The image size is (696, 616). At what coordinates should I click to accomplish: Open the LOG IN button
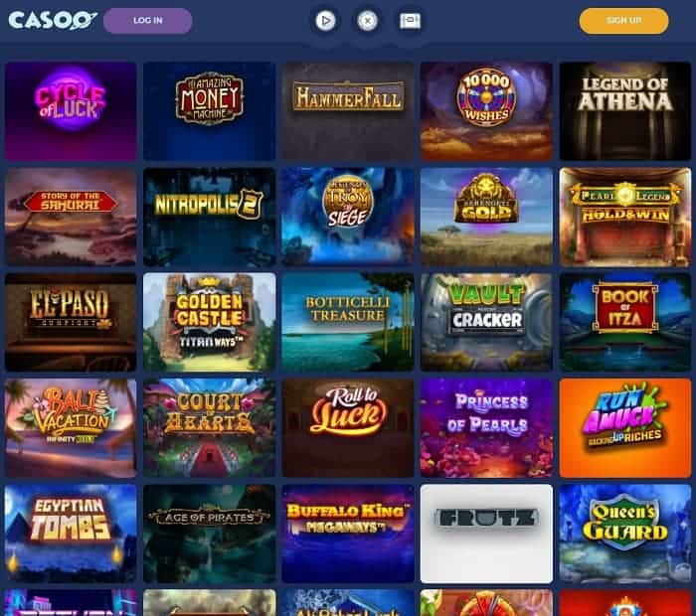pyautogui.click(x=148, y=21)
